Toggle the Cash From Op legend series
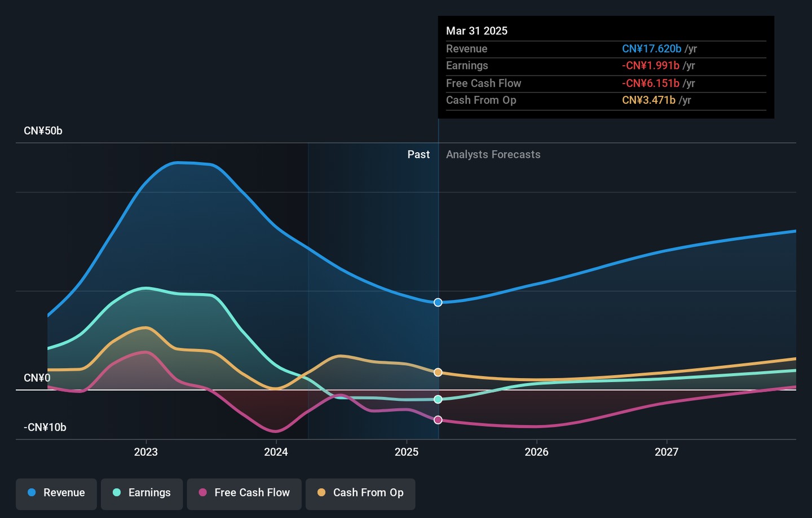 point(360,493)
